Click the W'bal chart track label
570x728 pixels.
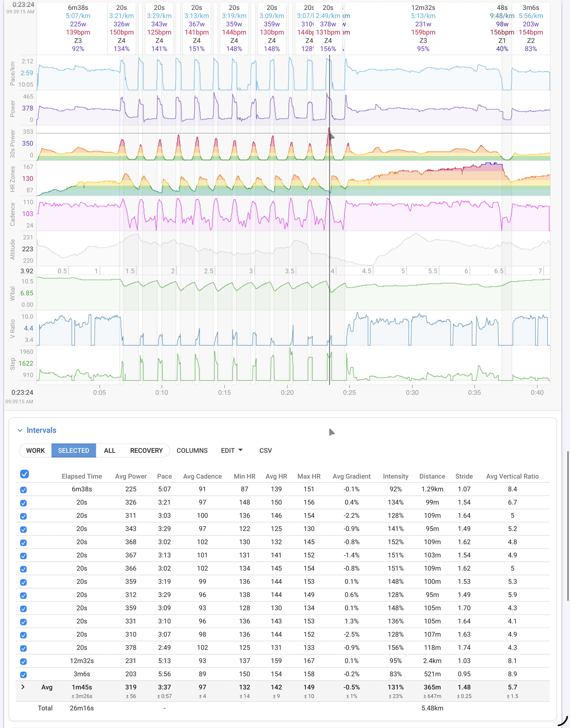pos(12,293)
